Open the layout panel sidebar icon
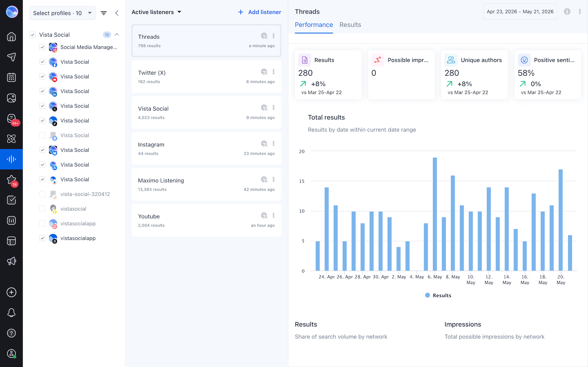 pyautogui.click(x=11, y=241)
